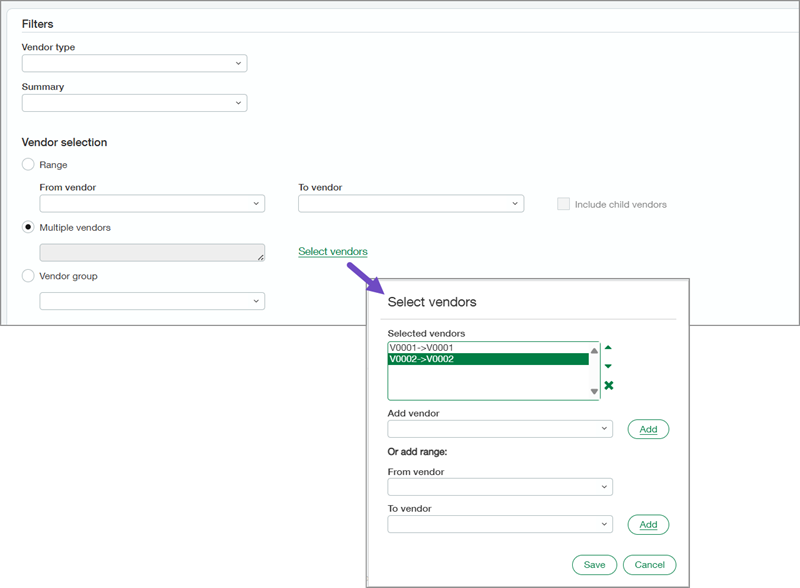
Task: Expand the To vendor dropdown in filters
Action: (x=411, y=204)
